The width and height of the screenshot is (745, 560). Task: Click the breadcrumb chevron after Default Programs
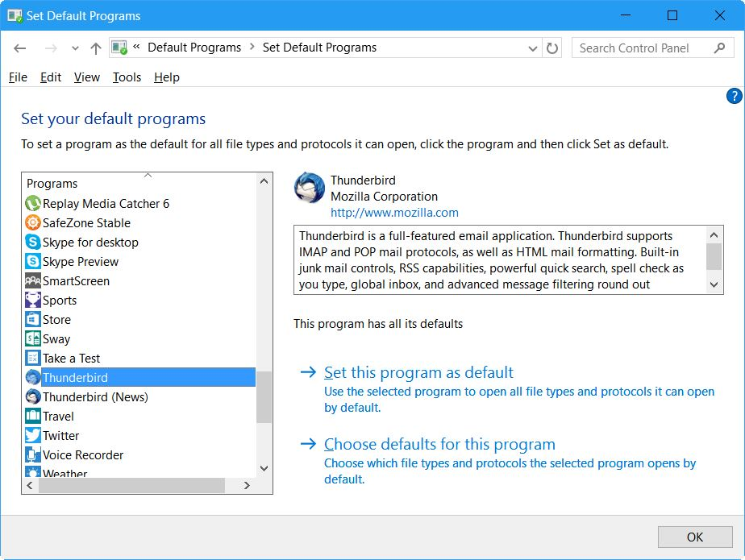coord(252,47)
